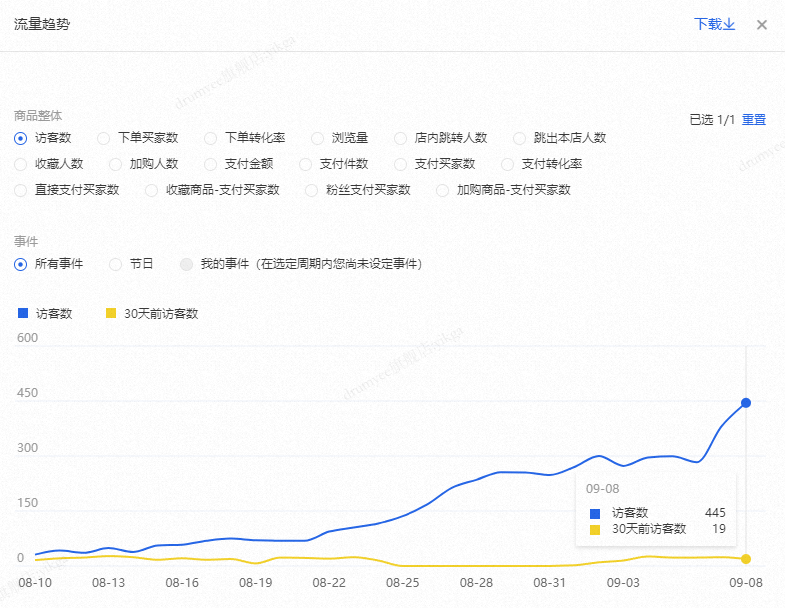Select the 跳出本店人数 radio option
The image size is (785, 608).
[520, 138]
